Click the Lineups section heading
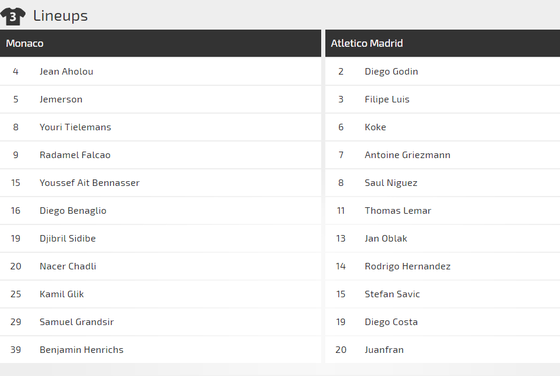The height and width of the screenshot is (376, 560). (x=60, y=16)
